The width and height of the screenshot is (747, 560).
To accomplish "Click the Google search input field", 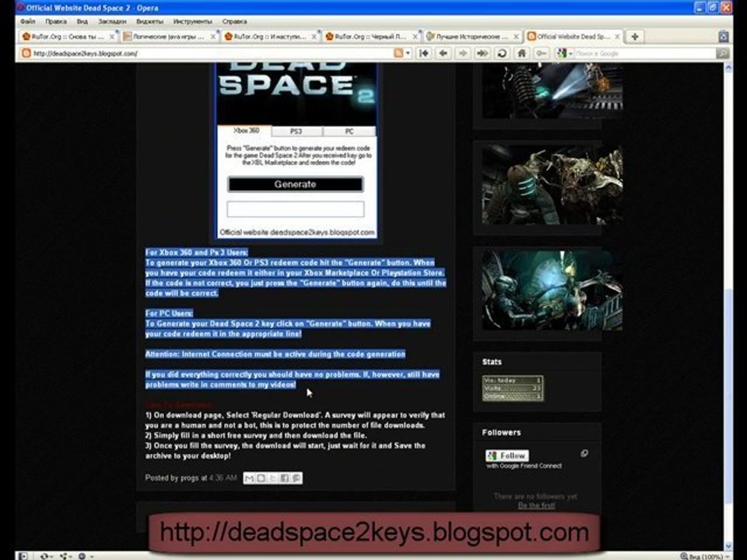I will point(645,54).
